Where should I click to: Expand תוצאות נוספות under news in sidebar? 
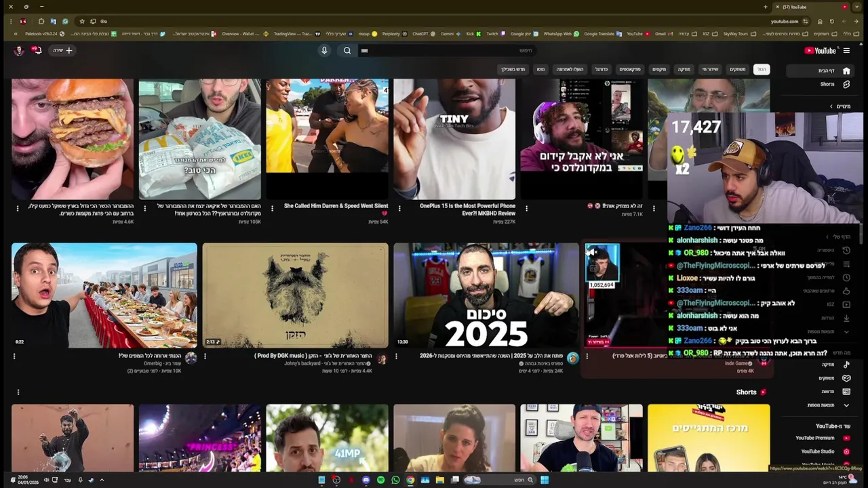[x=826, y=405]
